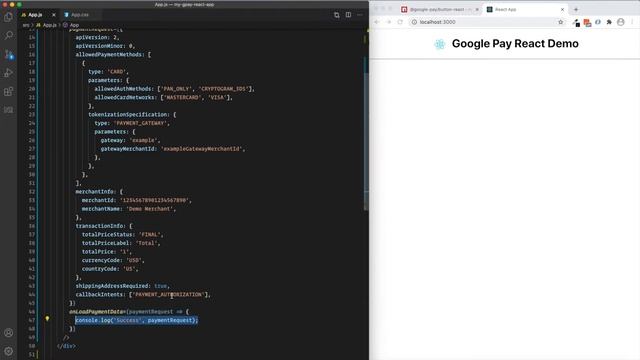Click the blue oval browser extension icon
This screenshot has height=360, width=640.
click(598, 22)
